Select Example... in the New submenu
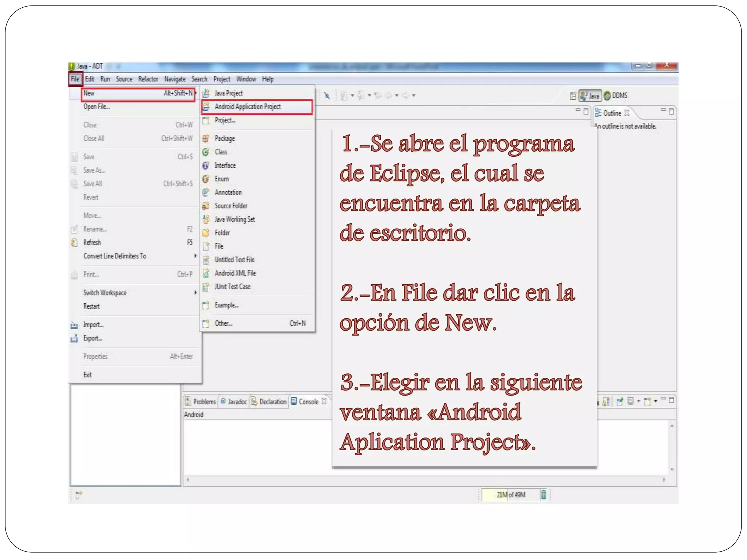Viewport: 747px width, 560px height. (x=258, y=305)
